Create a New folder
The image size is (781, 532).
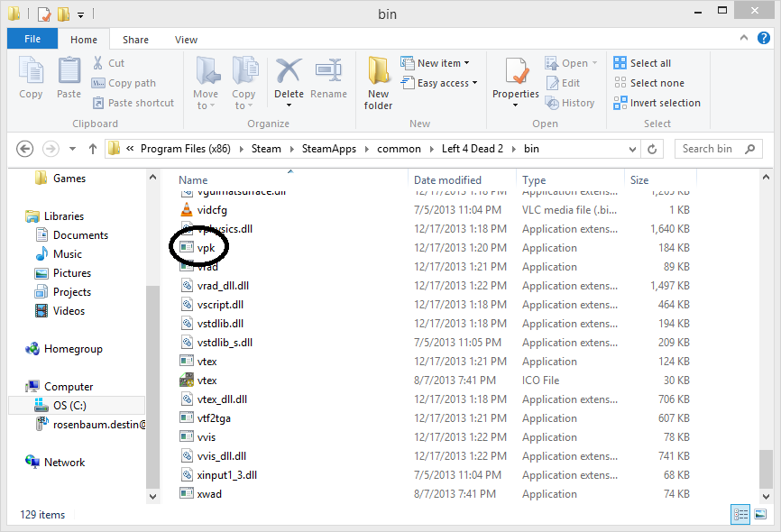click(x=379, y=83)
